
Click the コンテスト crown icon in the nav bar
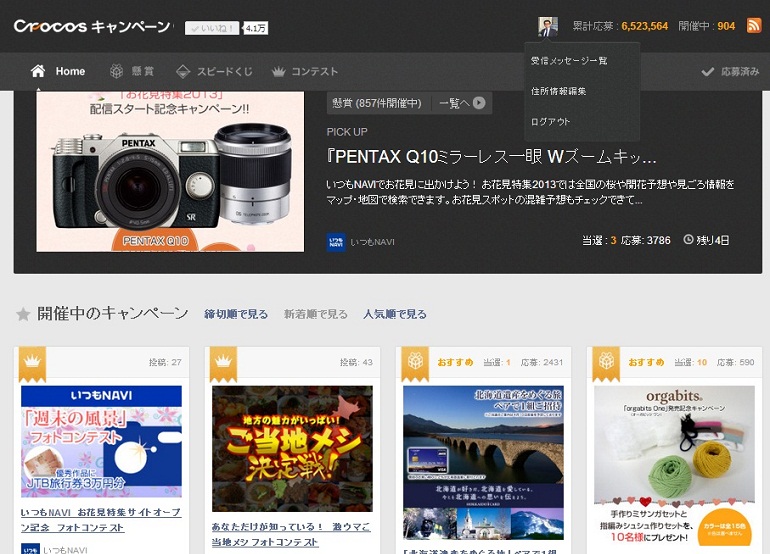pyautogui.click(x=278, y=72)
